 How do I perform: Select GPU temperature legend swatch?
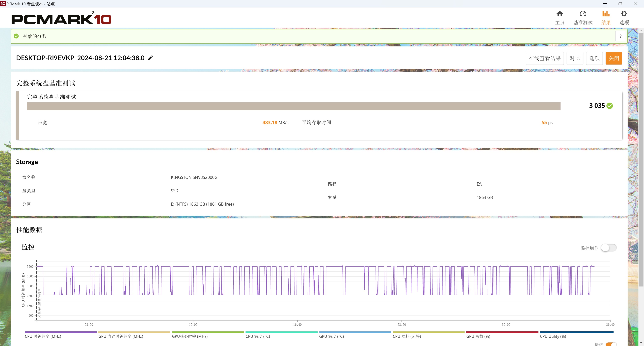[x=355, y=332]
